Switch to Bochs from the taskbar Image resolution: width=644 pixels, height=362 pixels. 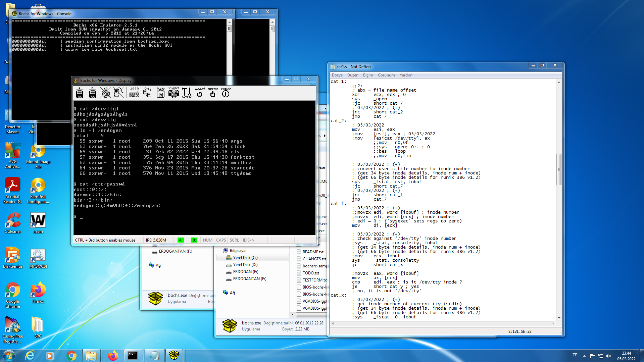(x=174, y=355)
